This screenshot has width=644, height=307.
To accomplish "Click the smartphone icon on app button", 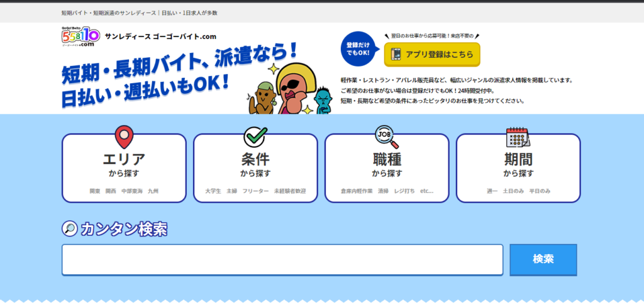I will pyautogui.click(x=396, y=54).
